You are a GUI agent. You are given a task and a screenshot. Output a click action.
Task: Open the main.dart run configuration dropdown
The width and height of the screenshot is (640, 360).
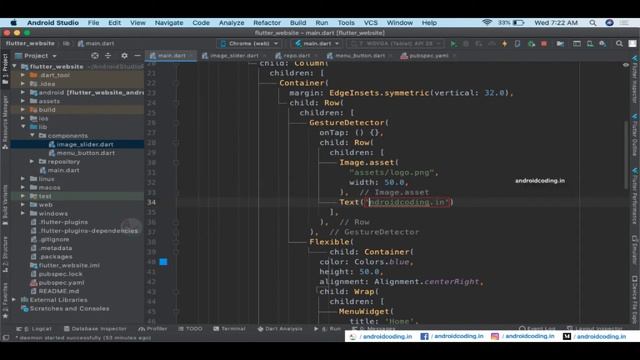click(317, 44)
